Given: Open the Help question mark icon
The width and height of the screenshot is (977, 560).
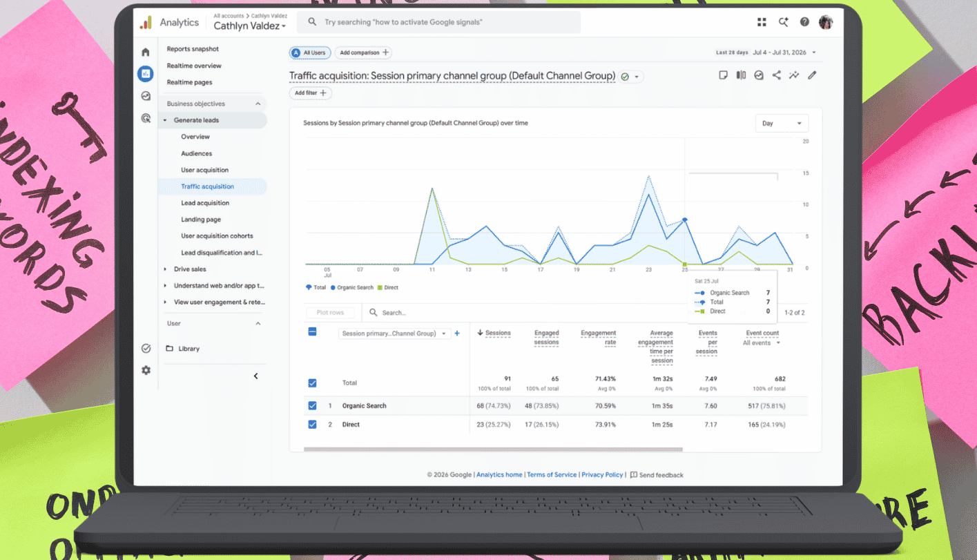Looking at the screenshot, I should pyautogui.click(x=804, y=22).
